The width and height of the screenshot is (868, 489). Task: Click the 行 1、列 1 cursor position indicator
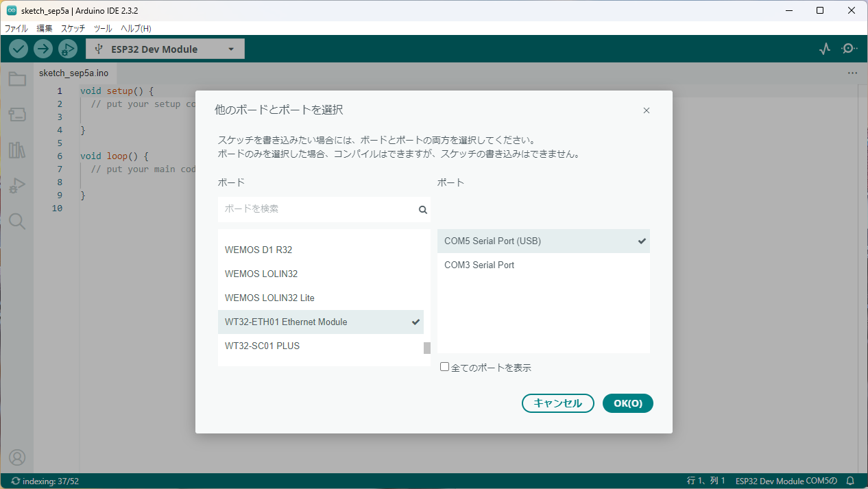[x=706, y=481]
